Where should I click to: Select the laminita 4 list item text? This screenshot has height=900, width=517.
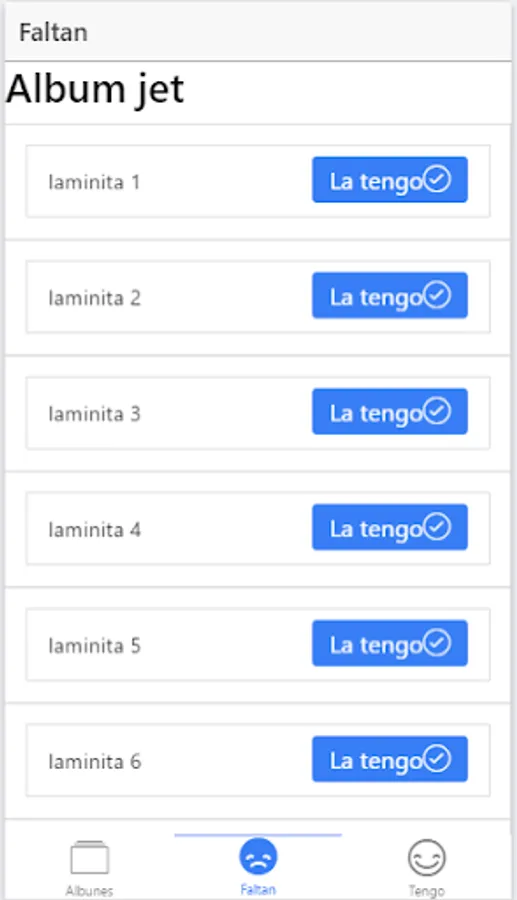95,530
